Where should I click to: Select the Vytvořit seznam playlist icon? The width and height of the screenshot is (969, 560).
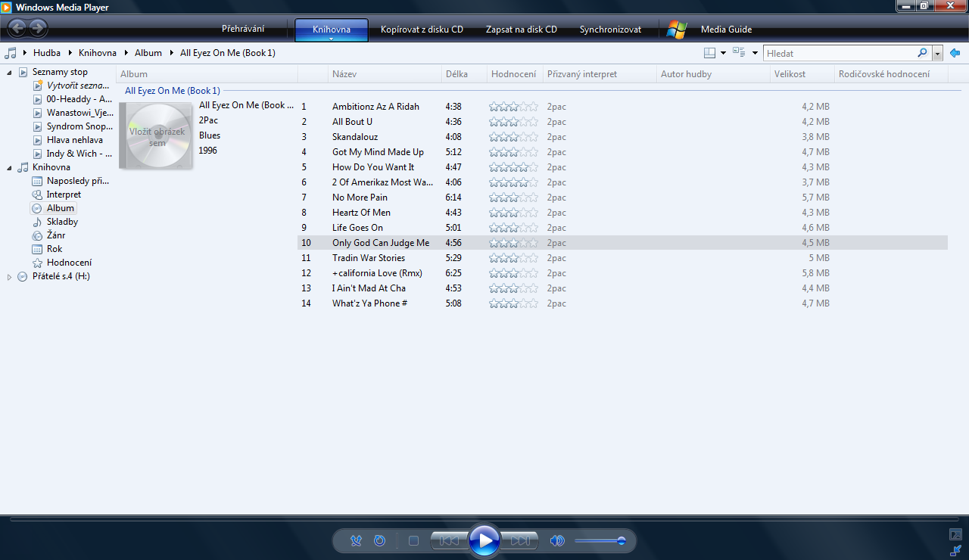coord(38,86)
